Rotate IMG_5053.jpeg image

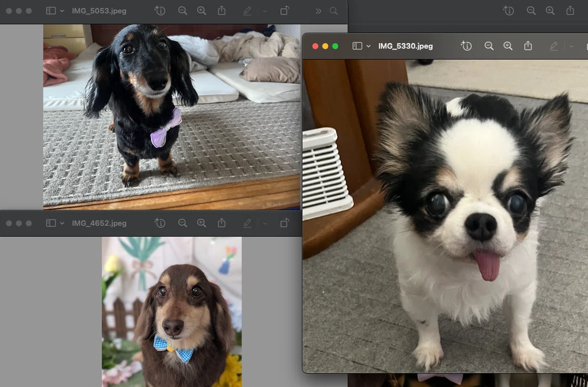coord(285,10)
